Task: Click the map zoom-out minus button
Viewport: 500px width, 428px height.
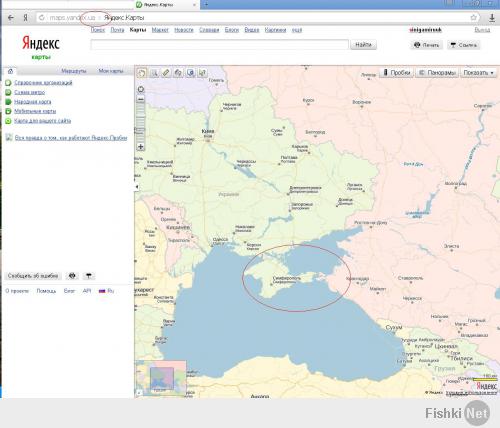Action: point(141,99)
